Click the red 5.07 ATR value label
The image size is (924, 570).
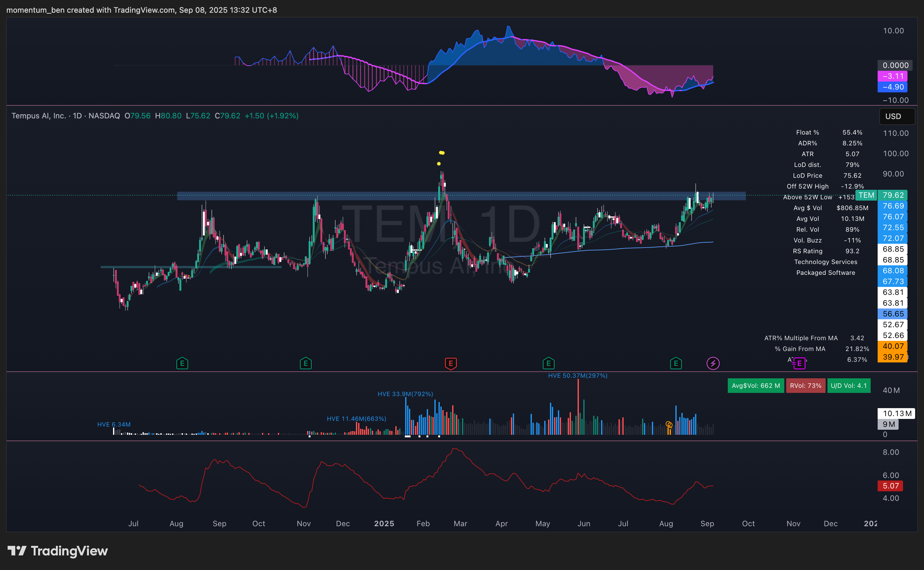(890, 486)
